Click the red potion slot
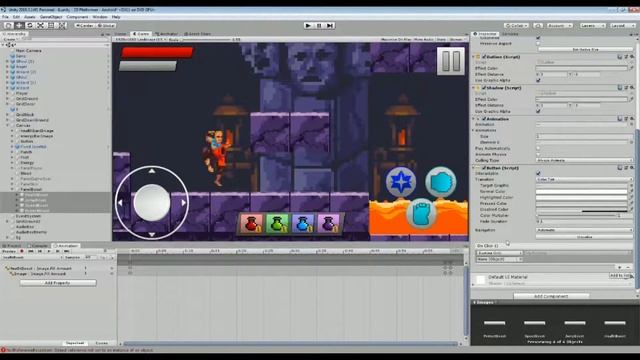 tap(252, 224)
